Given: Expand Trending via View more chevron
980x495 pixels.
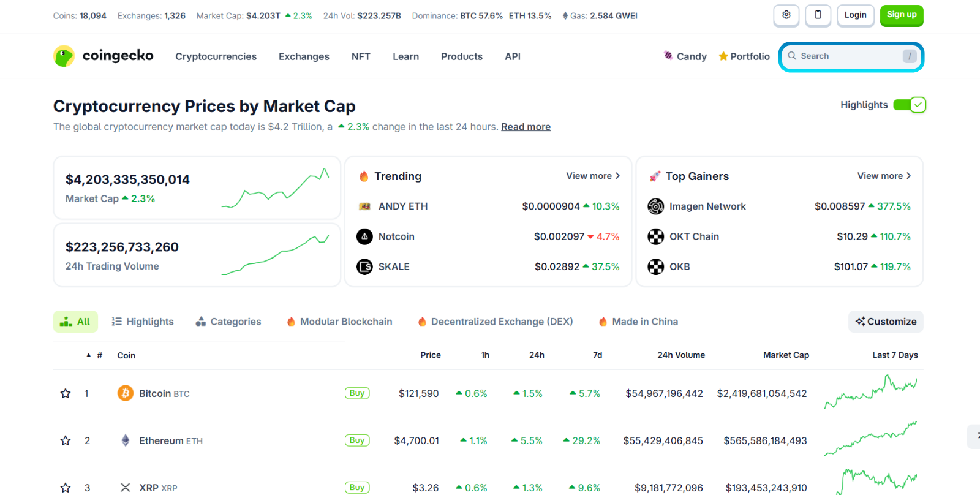Looking at the screenshot, I should click(x=617, y=176).
